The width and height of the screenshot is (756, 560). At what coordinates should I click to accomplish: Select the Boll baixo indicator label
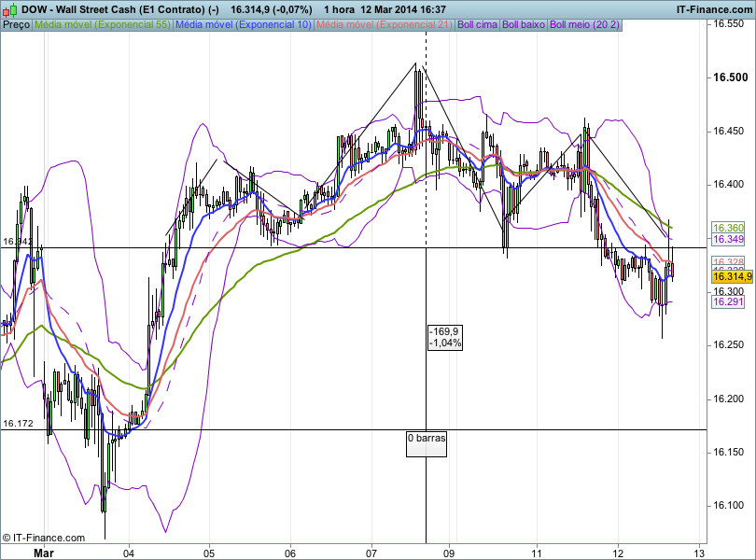524,24
